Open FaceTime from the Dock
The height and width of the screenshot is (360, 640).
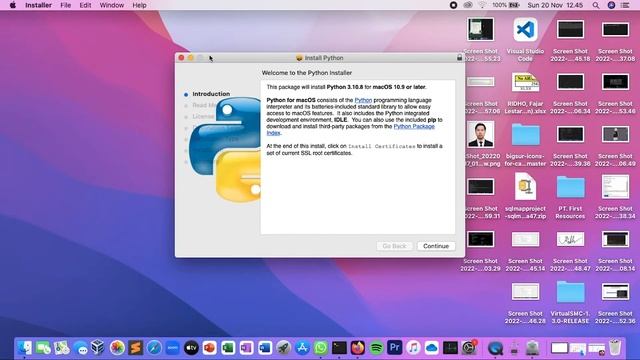(x=43, y=348)
